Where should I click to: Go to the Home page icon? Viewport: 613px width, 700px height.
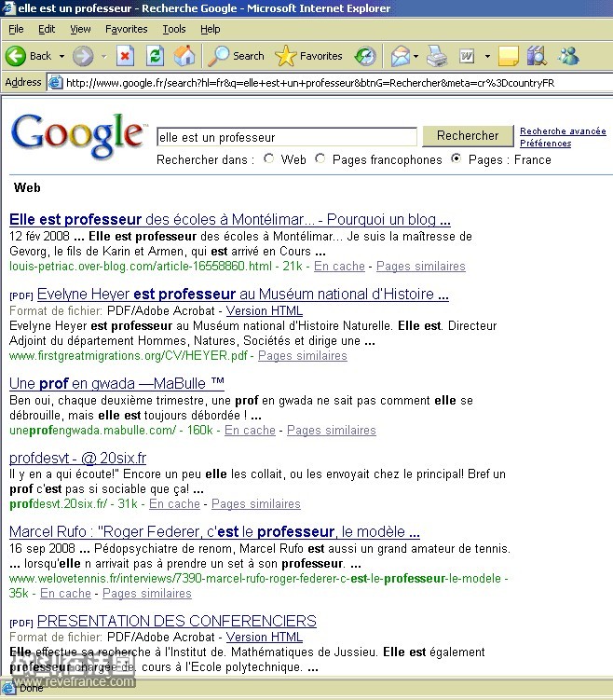coord(184,56)
